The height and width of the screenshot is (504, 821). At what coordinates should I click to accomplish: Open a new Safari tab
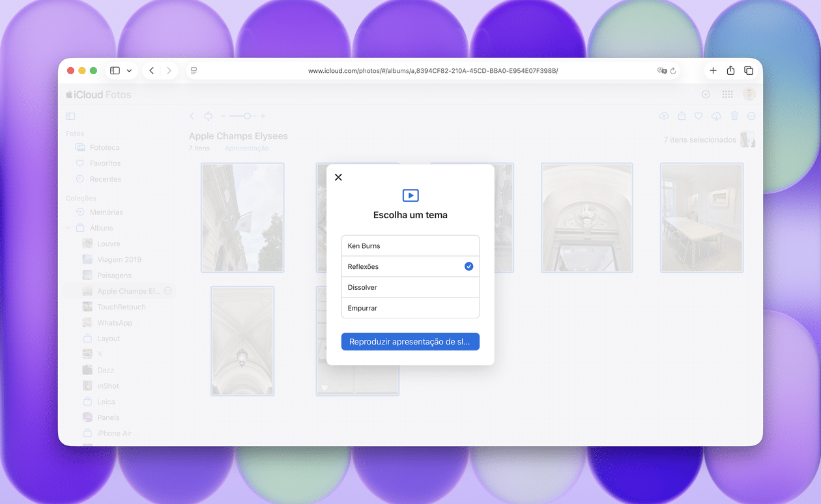tap(713, 70)
